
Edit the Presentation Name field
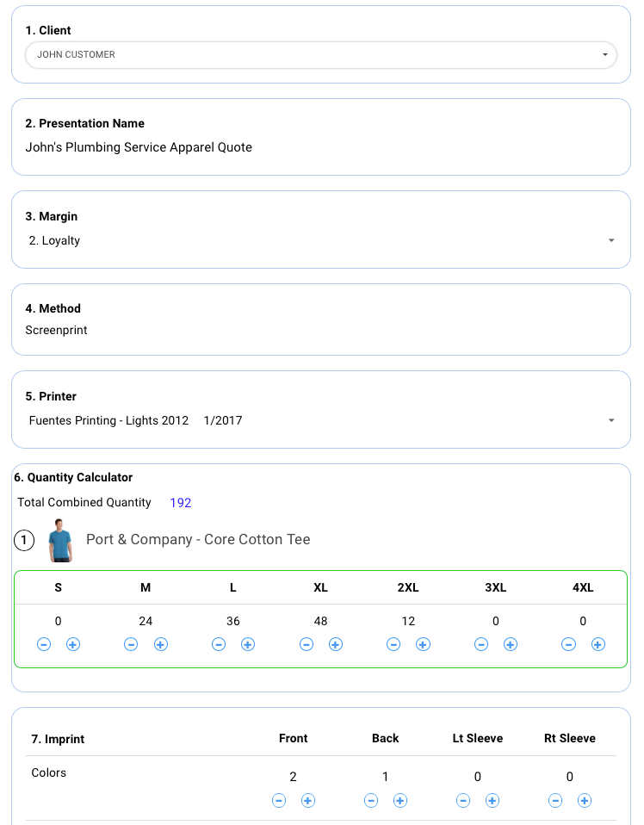pos(139,147)
